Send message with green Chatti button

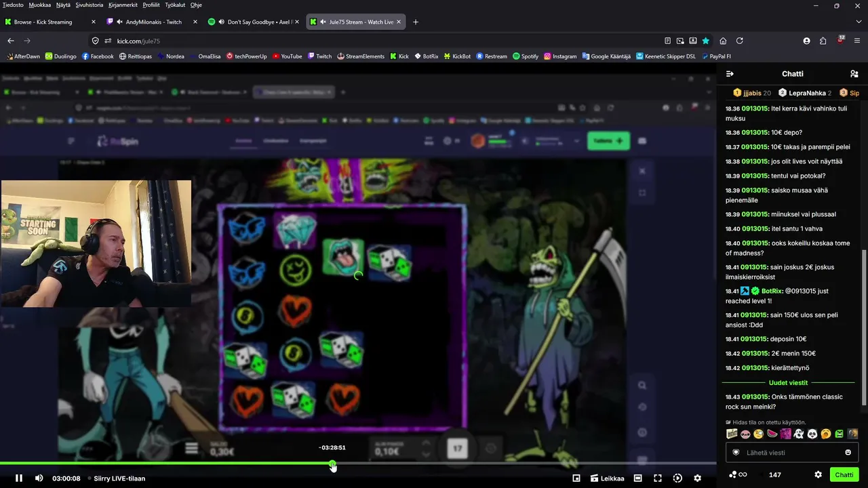coord(844,474)
